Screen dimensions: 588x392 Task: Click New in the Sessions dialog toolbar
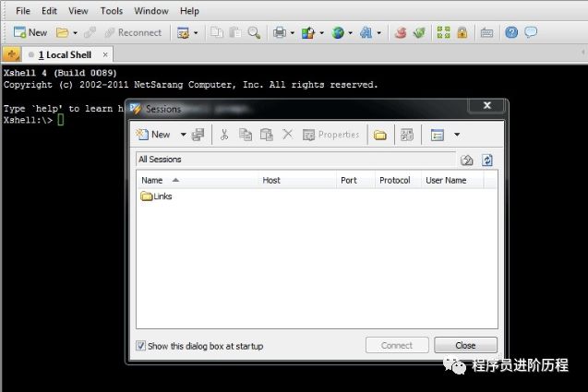tap(154, 134)
